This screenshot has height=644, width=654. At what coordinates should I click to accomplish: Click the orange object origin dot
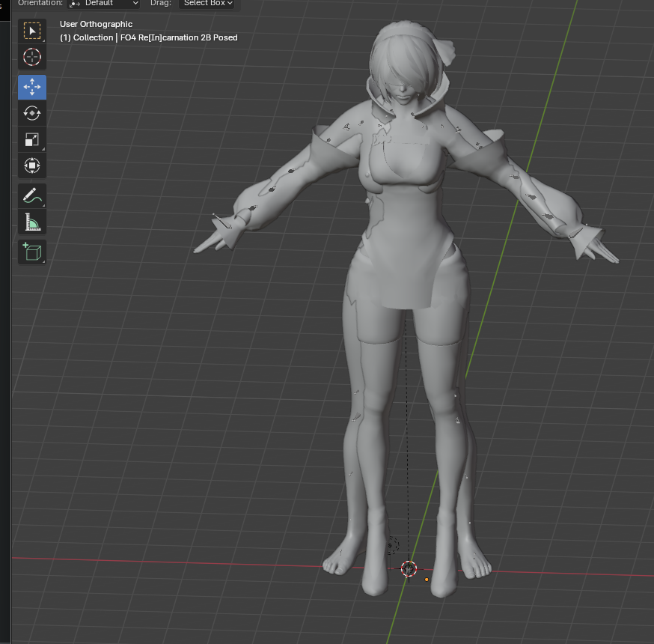[427, 580]
